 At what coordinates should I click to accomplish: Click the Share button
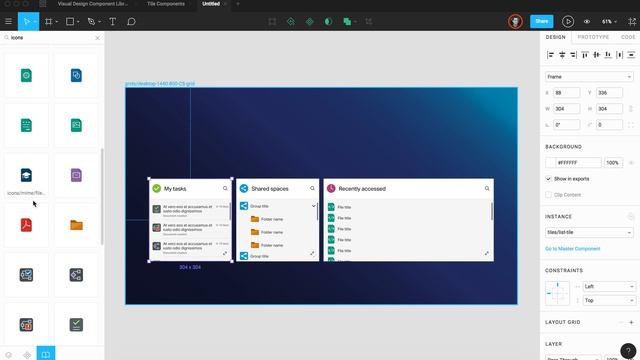[x=542, y=21]
